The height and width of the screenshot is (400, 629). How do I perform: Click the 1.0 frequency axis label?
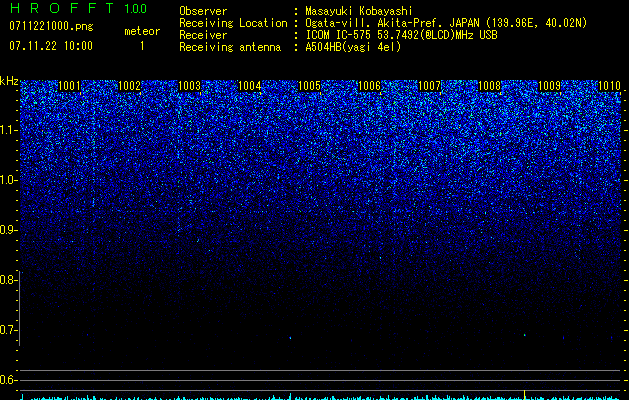9,180
